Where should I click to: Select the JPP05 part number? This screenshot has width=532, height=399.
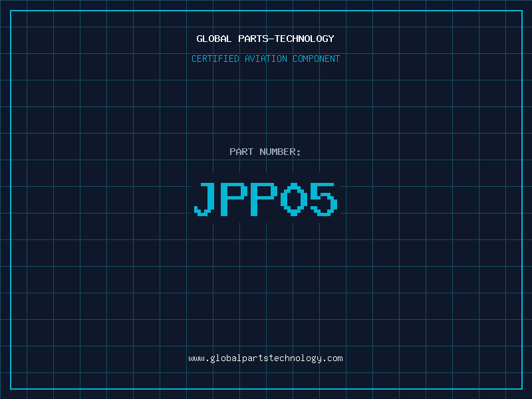click(265, 199)
